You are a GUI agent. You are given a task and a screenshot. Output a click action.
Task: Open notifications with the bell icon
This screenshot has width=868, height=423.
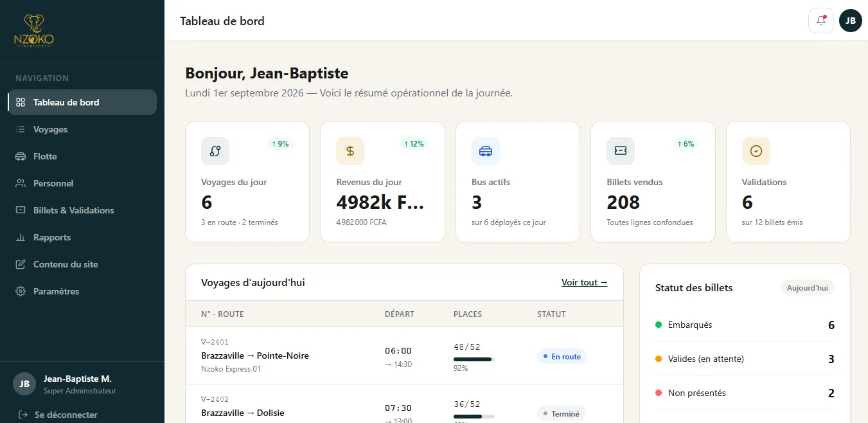(x=821, y=21)
